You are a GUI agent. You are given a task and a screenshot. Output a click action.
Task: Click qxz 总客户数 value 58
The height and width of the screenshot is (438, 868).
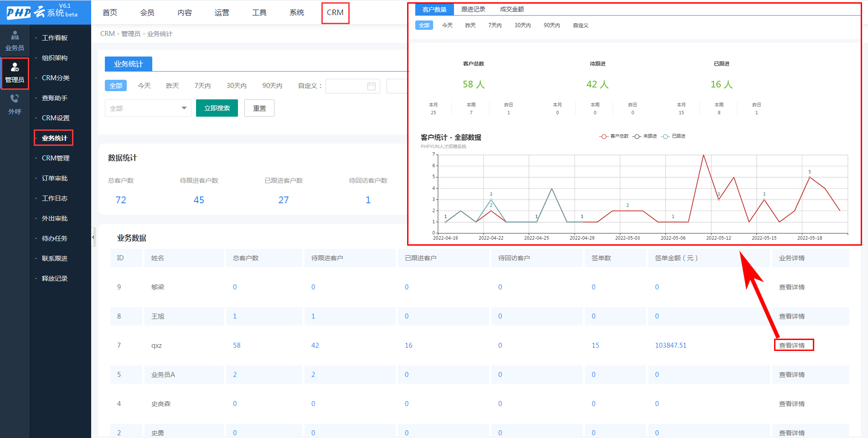237,345
